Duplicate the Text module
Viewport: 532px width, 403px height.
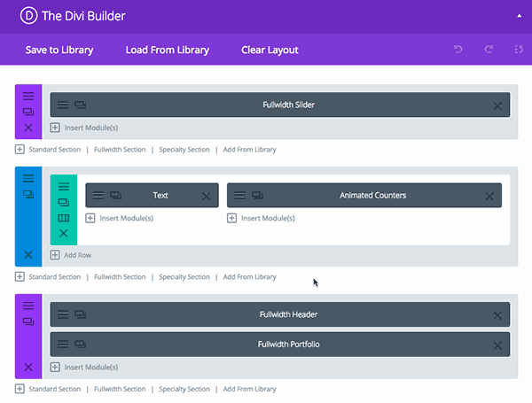pos(115,196)
